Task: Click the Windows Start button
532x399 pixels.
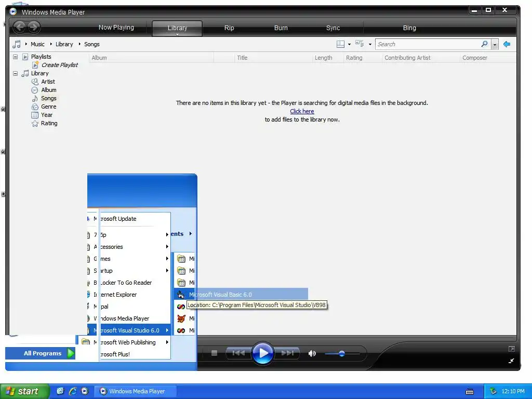Action: click(24, 391)
